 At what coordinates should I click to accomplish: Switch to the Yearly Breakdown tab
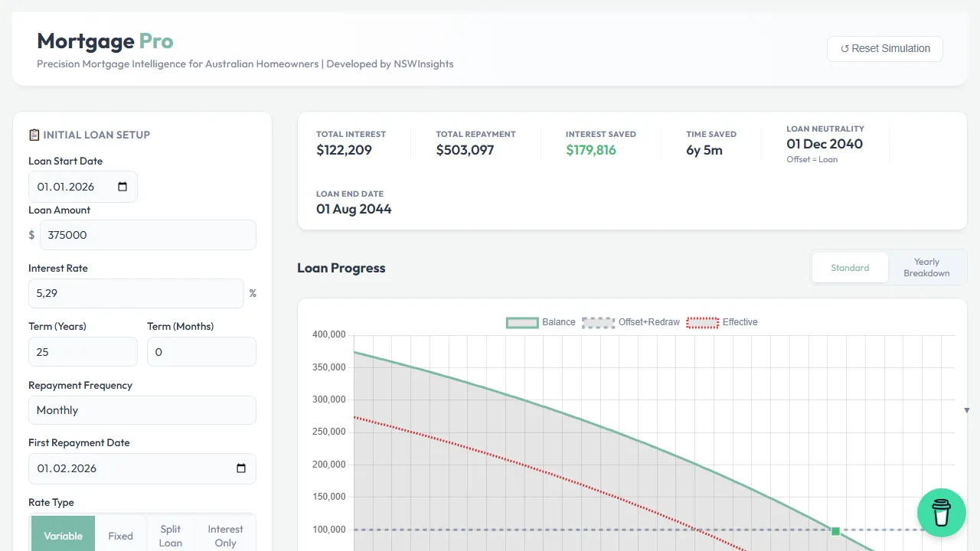[x=926, y=267]
